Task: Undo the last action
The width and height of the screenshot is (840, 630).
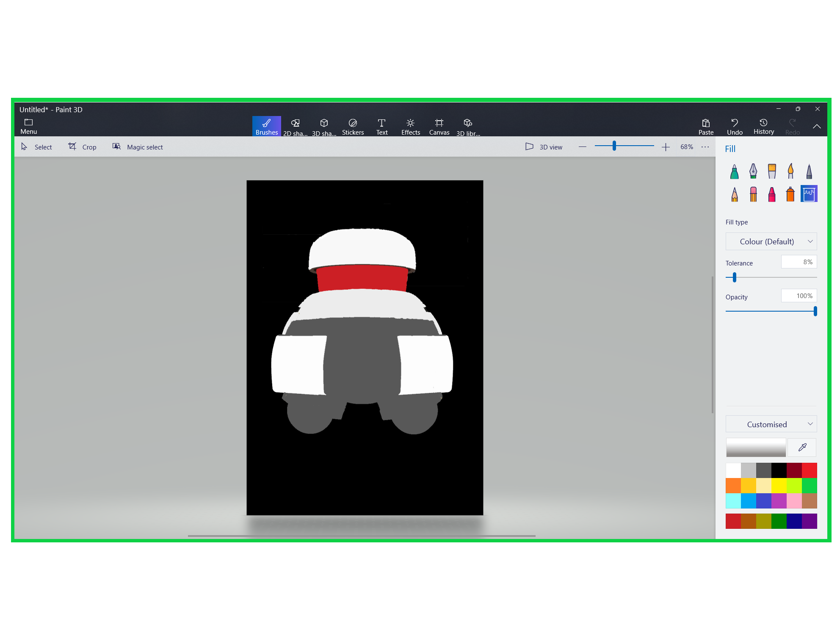Action: click(735, 126)
